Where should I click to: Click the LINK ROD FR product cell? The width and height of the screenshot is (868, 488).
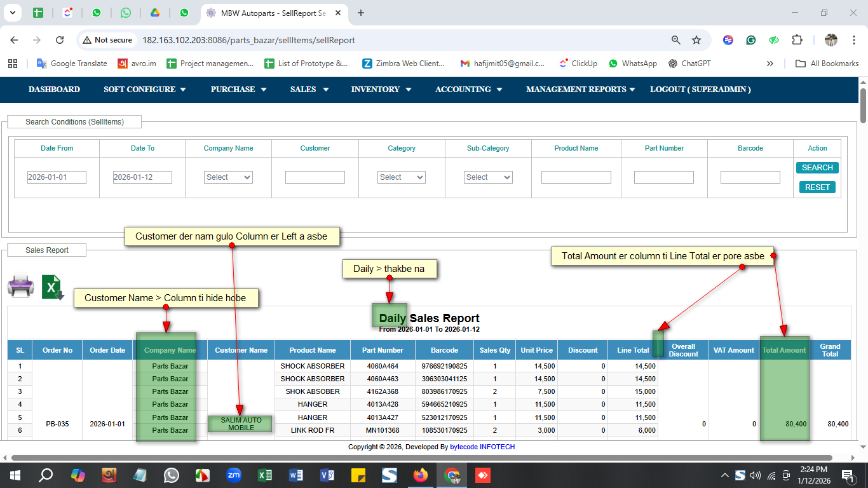click(313, 430)
